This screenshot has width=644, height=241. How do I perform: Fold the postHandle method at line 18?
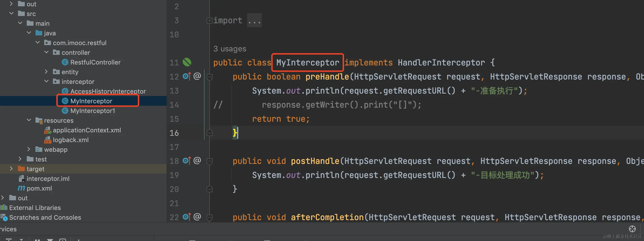pos(210,161)
